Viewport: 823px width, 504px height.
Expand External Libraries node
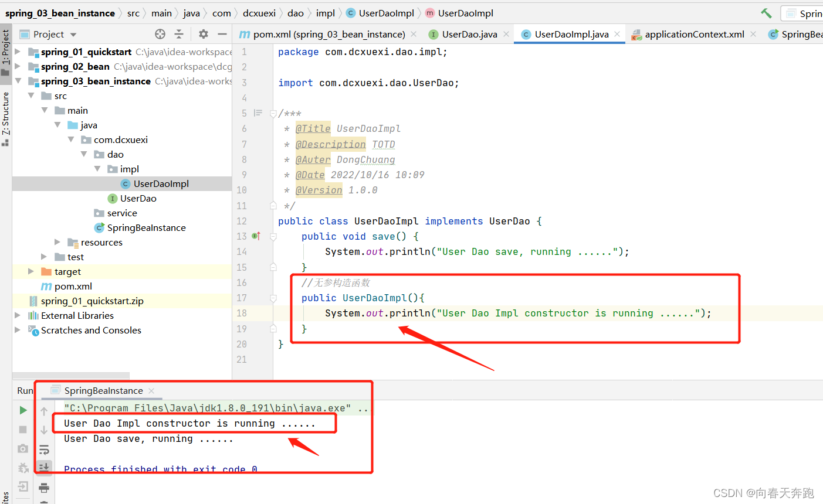[18, 315]
